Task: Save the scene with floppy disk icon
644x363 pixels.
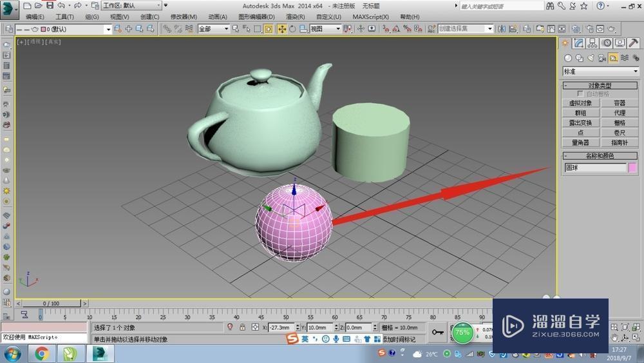Action: pos(50,6)
